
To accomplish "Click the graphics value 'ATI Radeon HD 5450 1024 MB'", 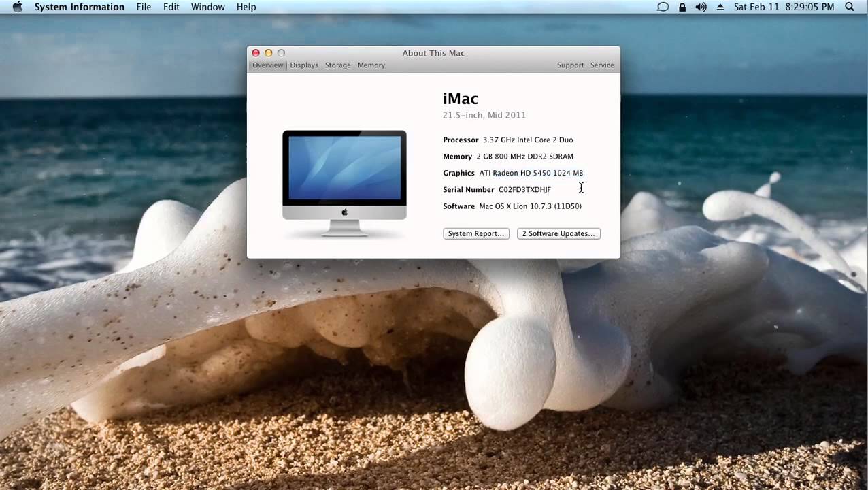I will click(x=531, y=173).
